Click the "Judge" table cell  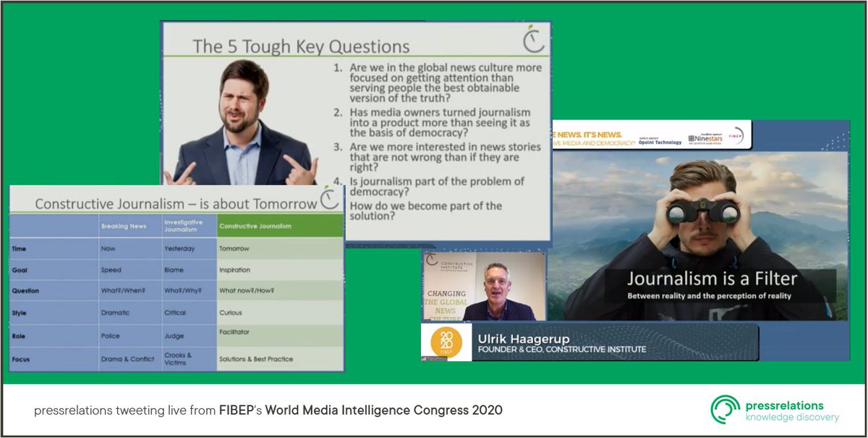[x=189, y=336]
